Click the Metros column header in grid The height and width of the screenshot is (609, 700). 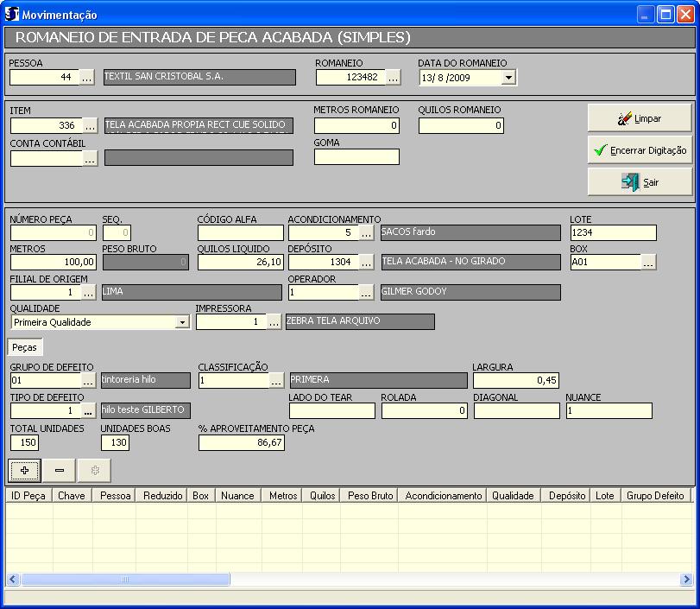click(282, 496)
